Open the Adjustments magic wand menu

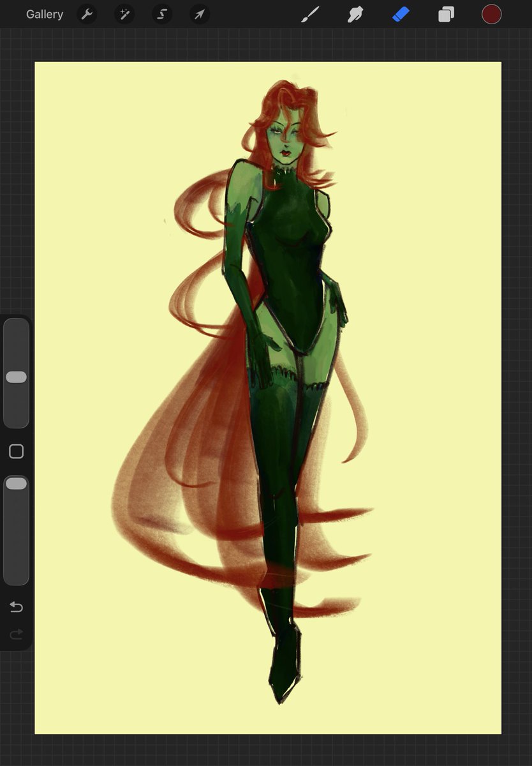[x=124, y=14]
